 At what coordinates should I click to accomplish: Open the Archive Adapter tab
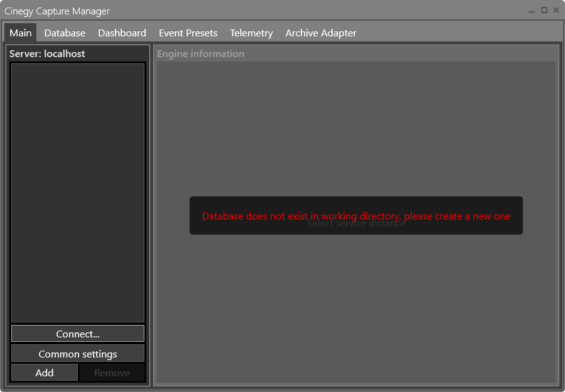pyautogui.click(x=321, y=33)
